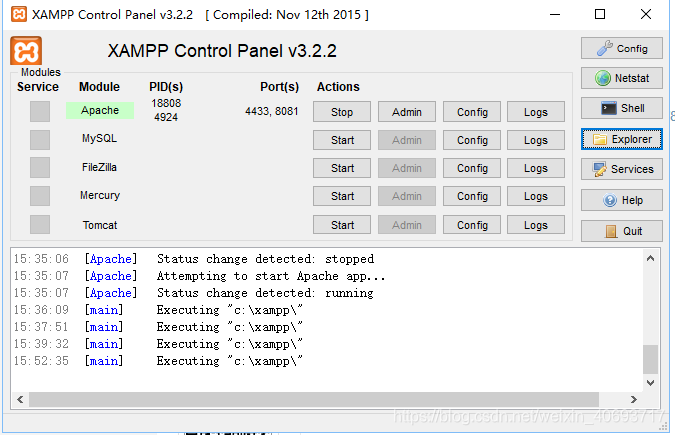This screenshot has height=435, width=675.
Task: Toggle the Mercury service checkbox
Action: click(40, 196)
